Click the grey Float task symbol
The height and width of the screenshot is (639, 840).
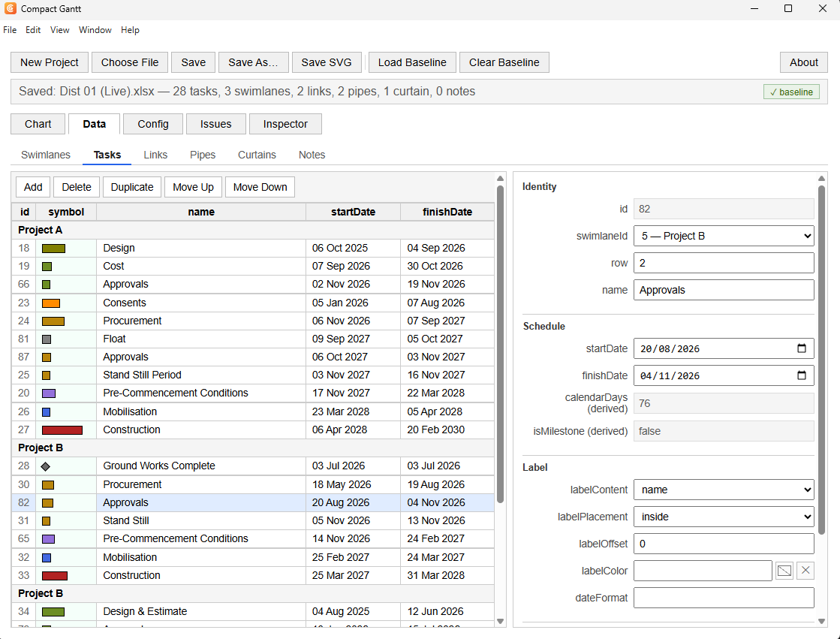point(47,339)
